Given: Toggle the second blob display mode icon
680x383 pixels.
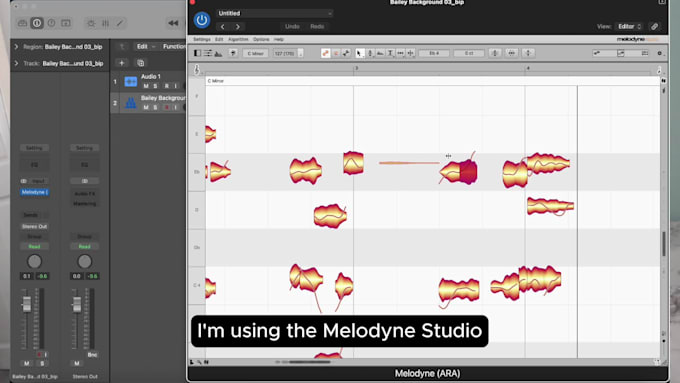Looking at the screenshot, I should pos(336,53).
